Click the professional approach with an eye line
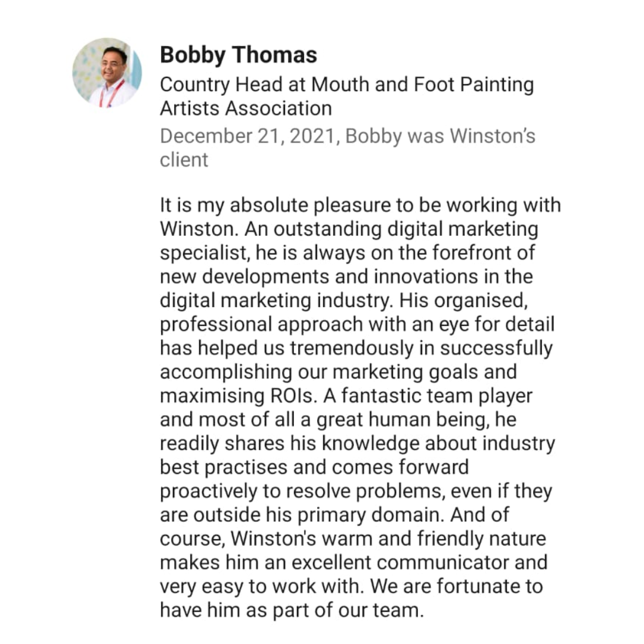The height and width of the screenshot is (644, 644). coord(357,324)
